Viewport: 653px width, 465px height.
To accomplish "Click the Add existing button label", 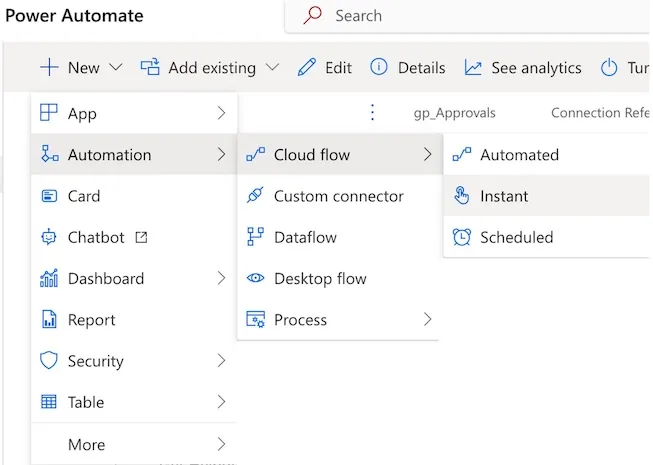I will tap(212, 68).
